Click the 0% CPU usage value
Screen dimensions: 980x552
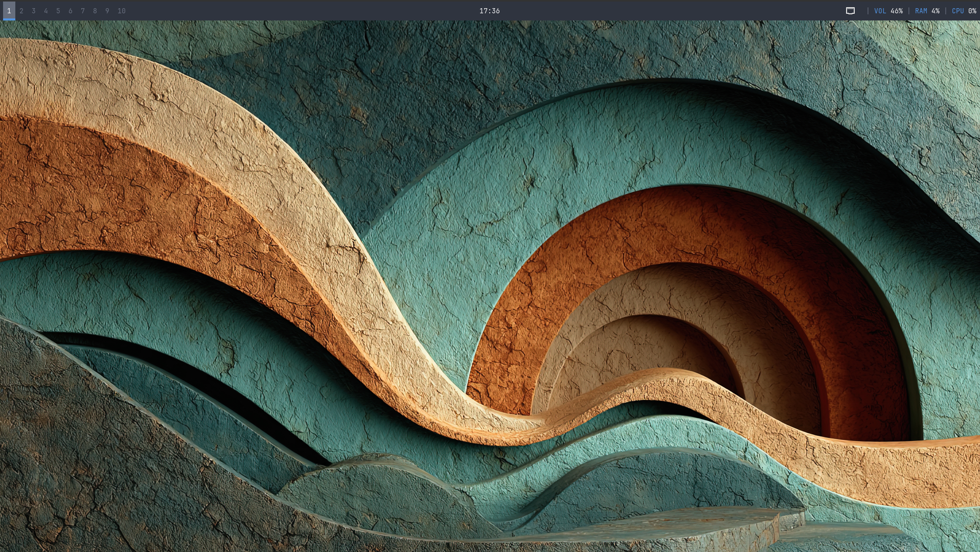(972, 11)
